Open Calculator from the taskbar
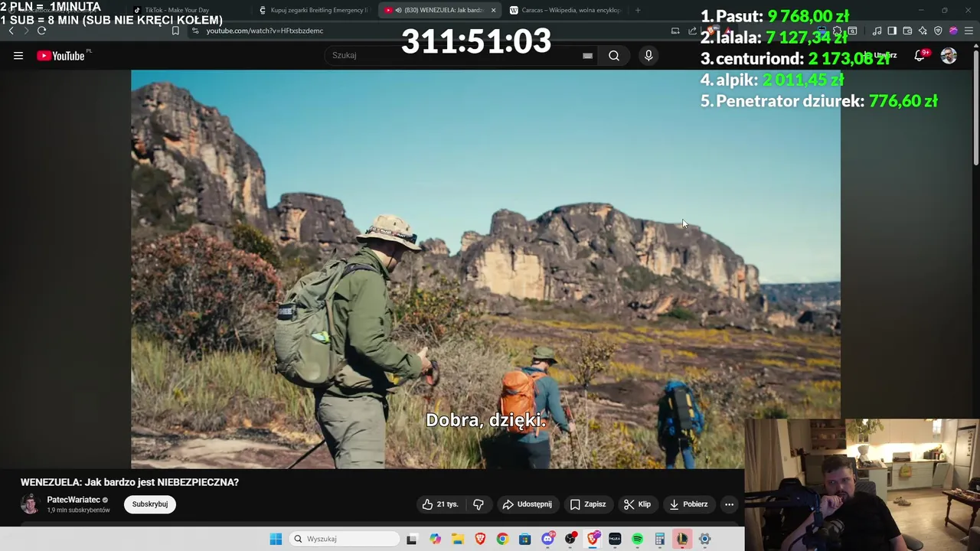This screenshot has height=551, width=980. (x=659, y=539)
